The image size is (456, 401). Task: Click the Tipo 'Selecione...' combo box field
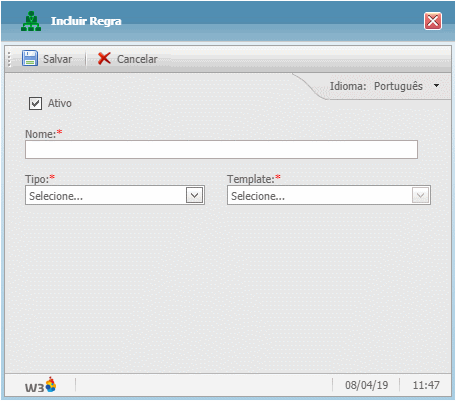coord(115,195)
